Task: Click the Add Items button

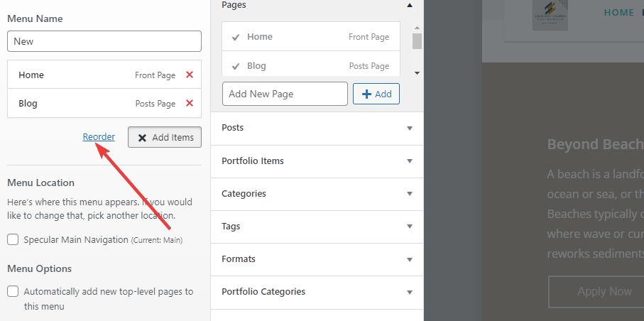Action: (165, 137)
